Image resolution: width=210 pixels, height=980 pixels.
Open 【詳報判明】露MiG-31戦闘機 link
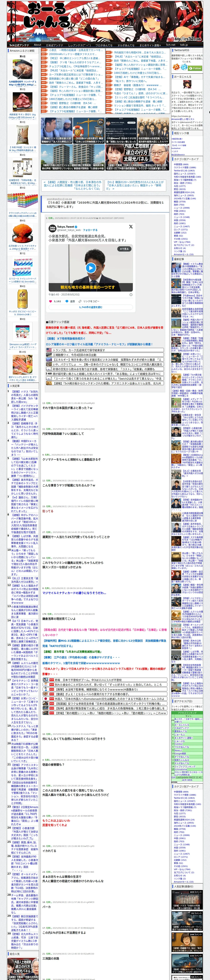(x=105, y=643)
